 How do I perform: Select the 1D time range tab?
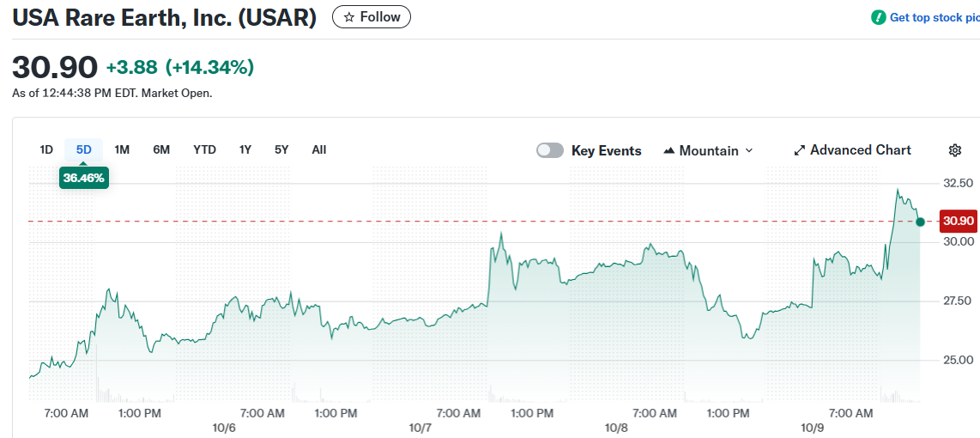(x=46, y=149)
